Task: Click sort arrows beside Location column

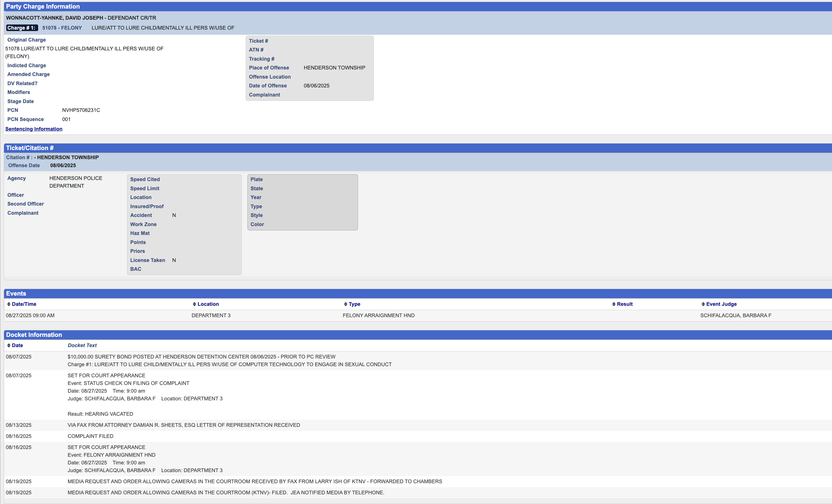Action: pyautogui.click(x=194, y=304)
